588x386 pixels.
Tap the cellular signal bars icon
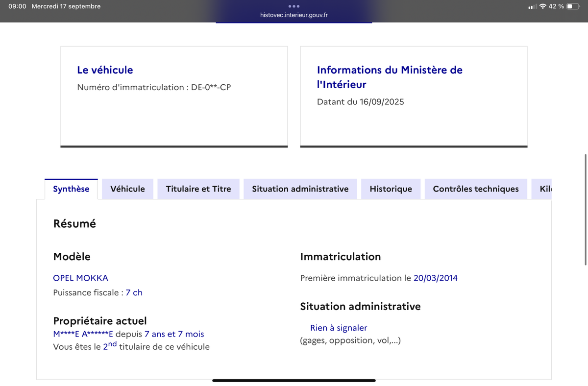(x=533, y=7)
